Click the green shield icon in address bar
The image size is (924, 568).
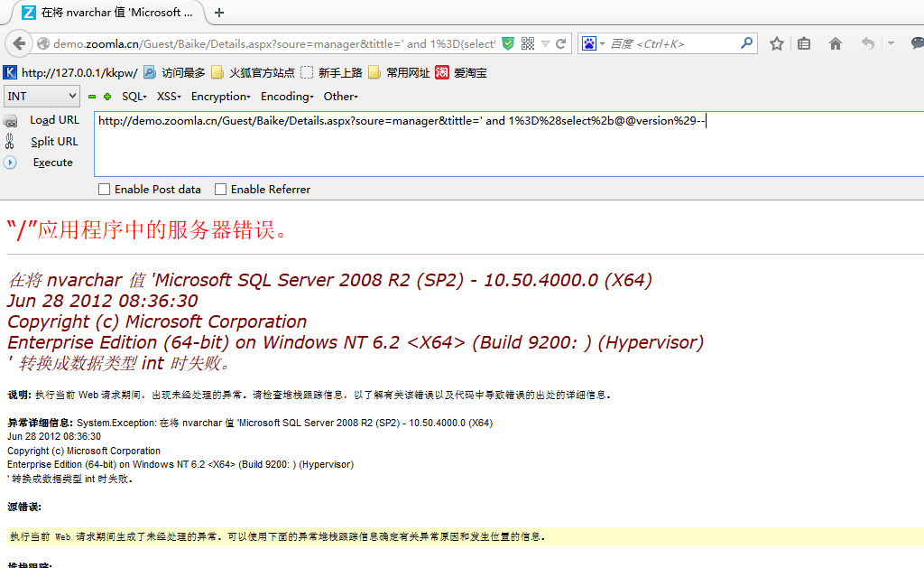pyautogui.click(x=508, y=43)
